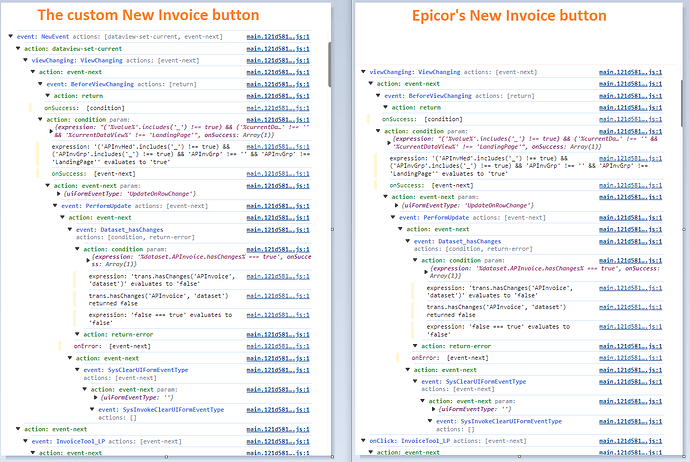Select APInvHed expression evaluates true line in custom panel
The width and height of the screenshot is (690, 462).
click(180, 154)
